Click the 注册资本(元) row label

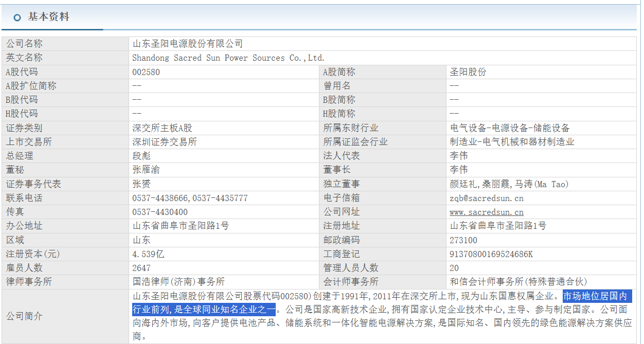(x=33, y=254)
